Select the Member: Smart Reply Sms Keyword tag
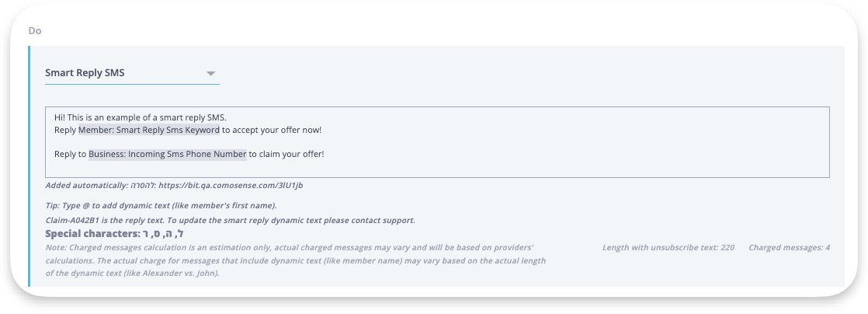This screenshot has height=314, width=868. click(149, 130)
